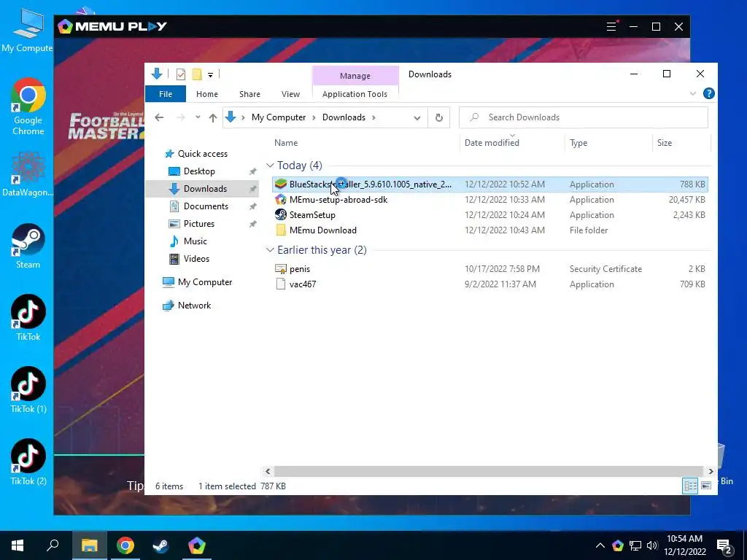Switch to Details view layout
The image size is (747, 560).
690,486
